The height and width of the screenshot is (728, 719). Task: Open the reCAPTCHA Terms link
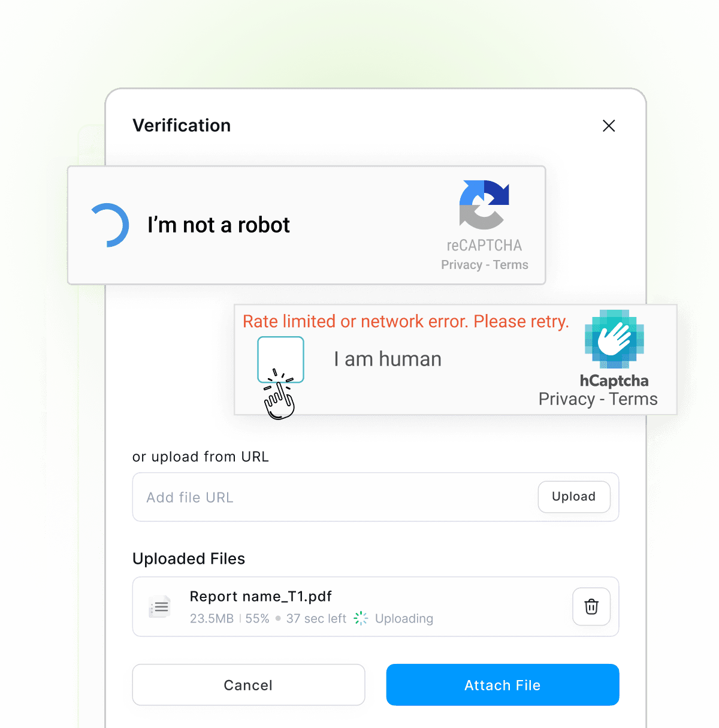click(x=510, y=265)
